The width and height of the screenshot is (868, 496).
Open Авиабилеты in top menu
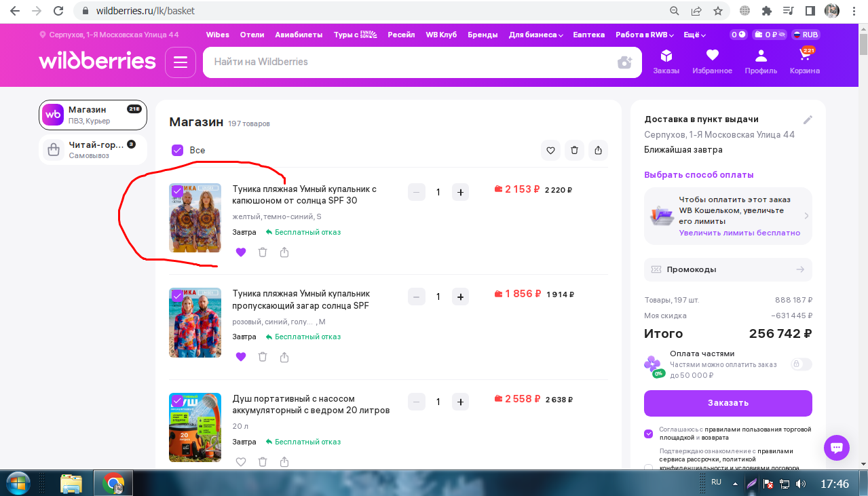point(299,35)
